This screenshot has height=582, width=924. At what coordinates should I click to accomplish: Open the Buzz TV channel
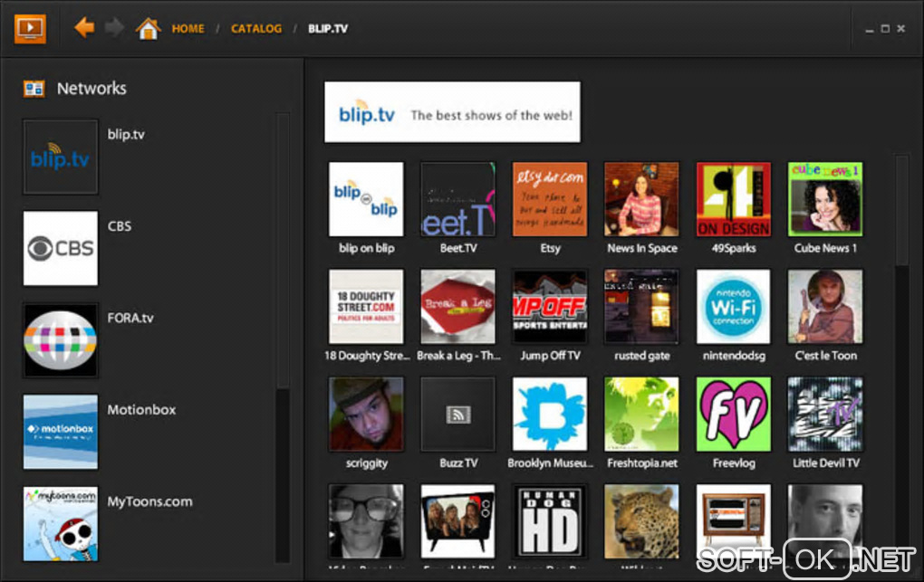pos(457,415)
